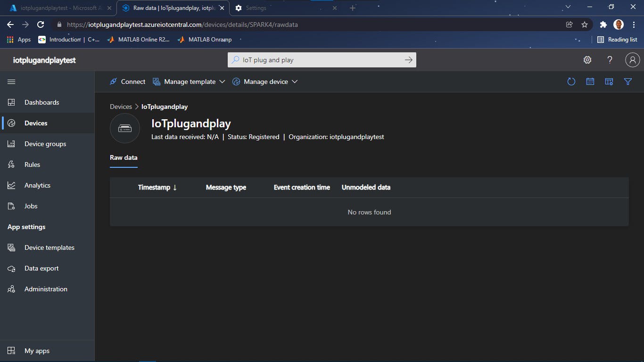Click 'Organization: iotplugandplaytest' text
644x362 pixels.
click(336, 137)
